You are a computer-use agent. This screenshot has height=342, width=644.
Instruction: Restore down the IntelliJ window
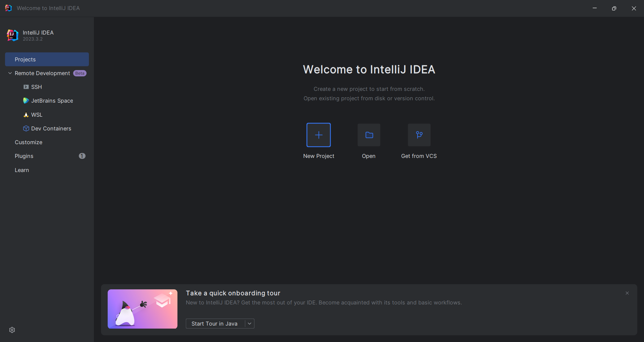(614, 8)
